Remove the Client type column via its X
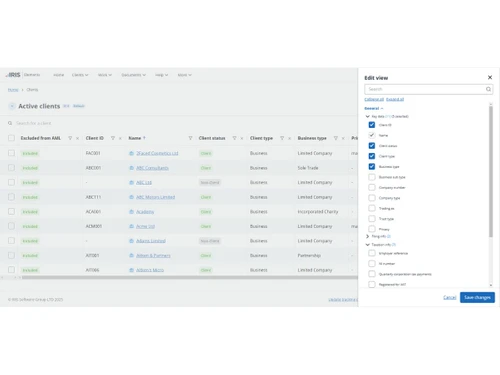This screenshot has height=375, width=500. click(289, 138)
